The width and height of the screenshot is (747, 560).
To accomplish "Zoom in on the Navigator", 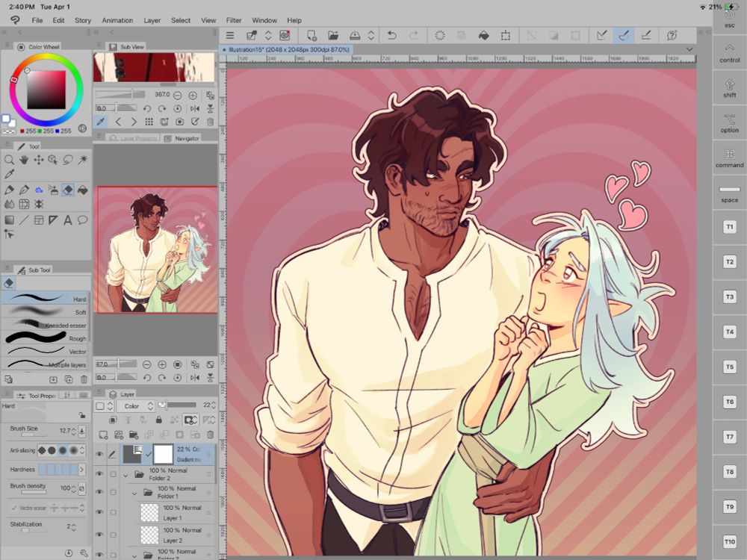I will [162, 365].
